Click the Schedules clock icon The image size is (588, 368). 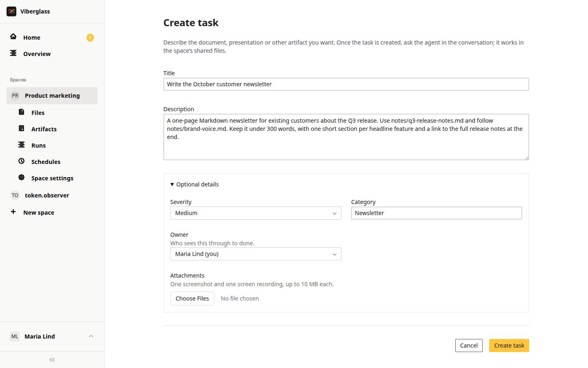(22, 161)
